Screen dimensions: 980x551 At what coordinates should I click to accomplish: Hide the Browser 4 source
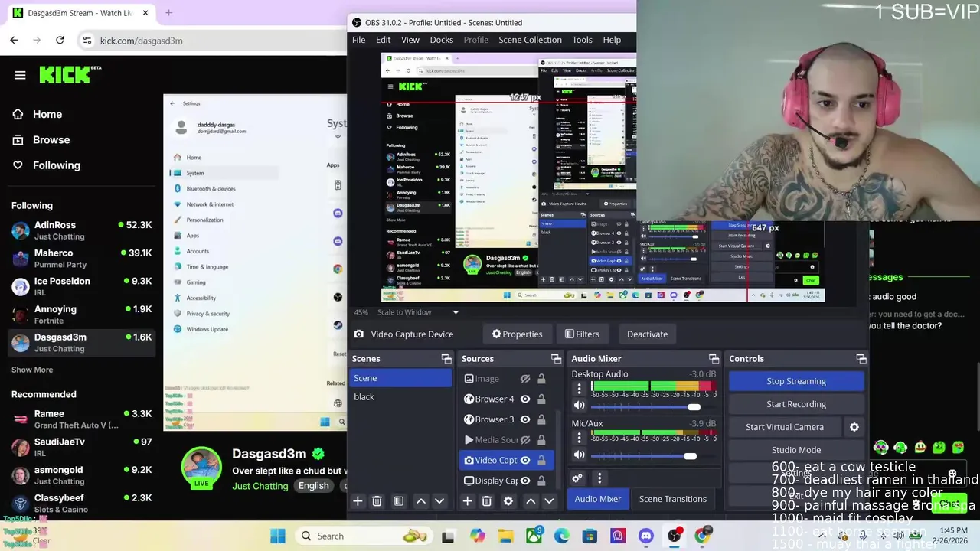(525, 399)
